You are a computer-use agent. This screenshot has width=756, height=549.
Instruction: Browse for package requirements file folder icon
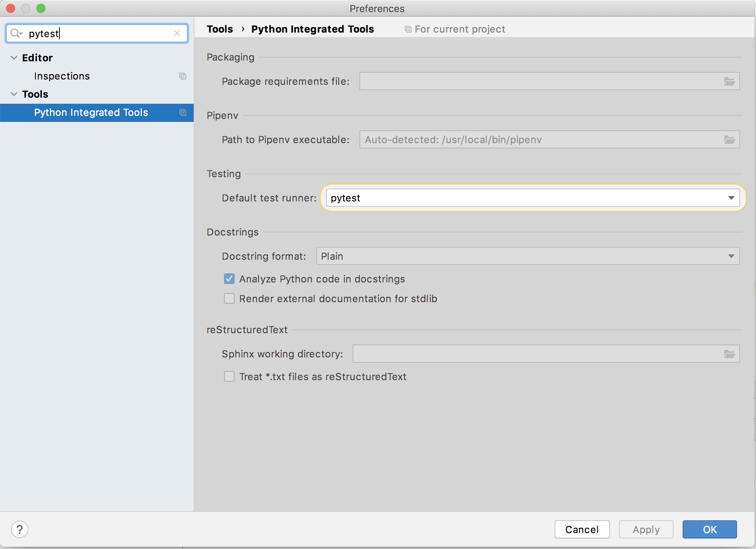pos(729,81)
